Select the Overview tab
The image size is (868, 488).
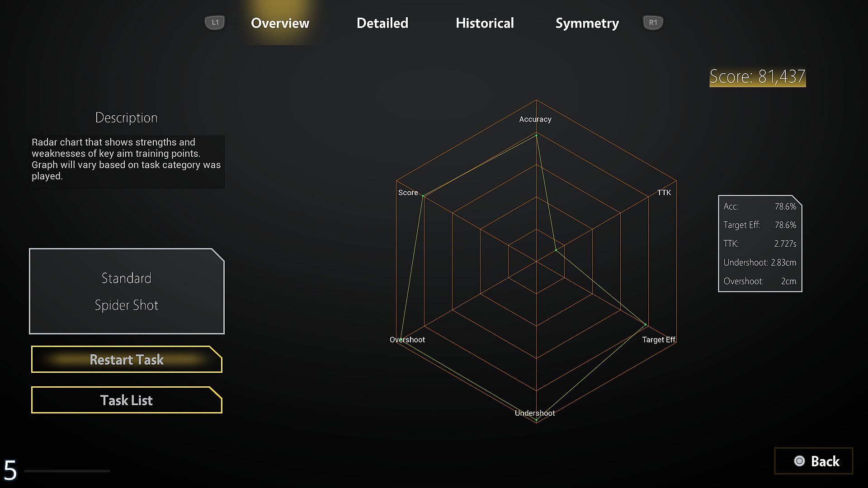(280, 23)
